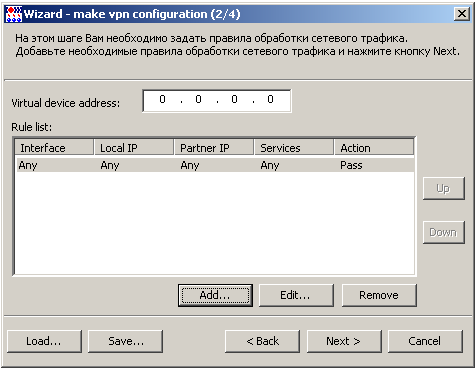Click the Action column header
Image resolution: width=476 pixels, height=368 pixels.
coord(374,148)
